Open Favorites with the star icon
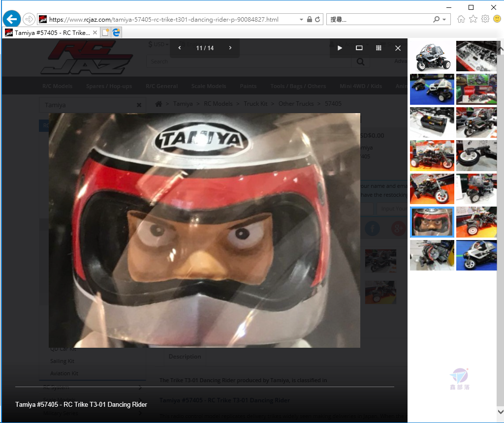 473,19
